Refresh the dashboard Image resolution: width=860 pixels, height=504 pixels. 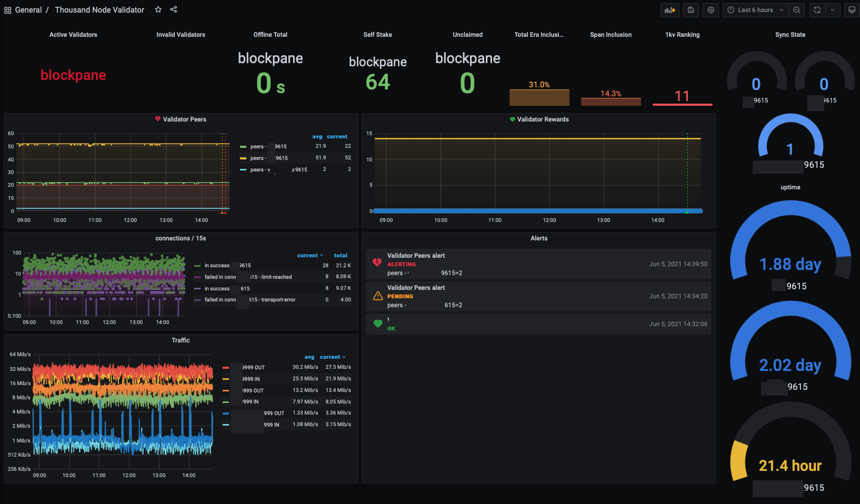817,10
